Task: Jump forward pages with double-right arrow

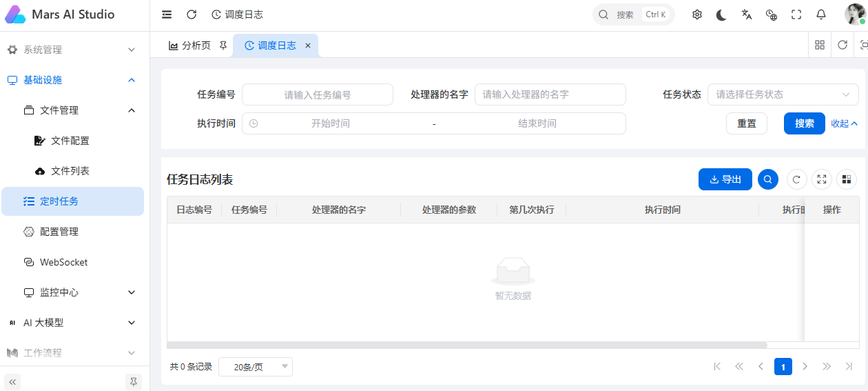Action: coord(827,366)
